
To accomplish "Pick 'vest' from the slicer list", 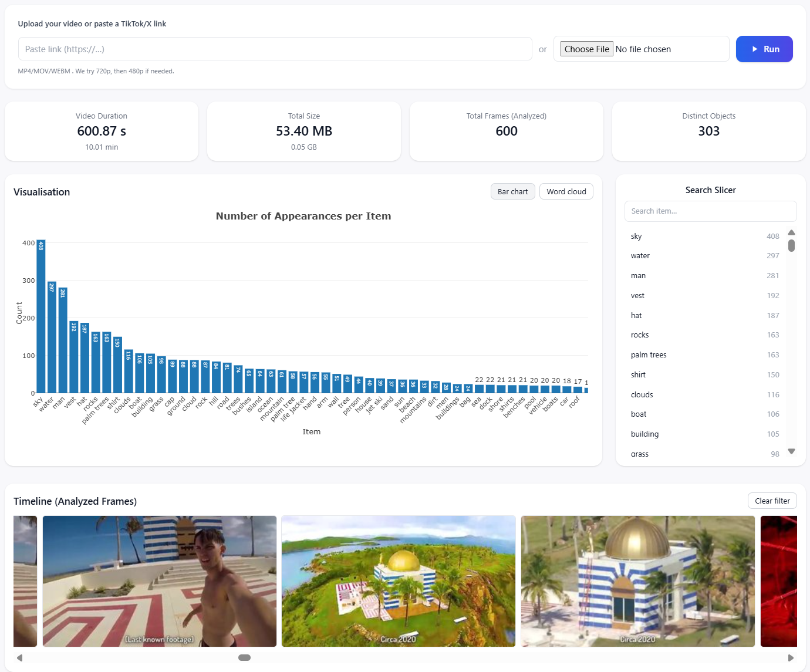I will coord(637,296).
